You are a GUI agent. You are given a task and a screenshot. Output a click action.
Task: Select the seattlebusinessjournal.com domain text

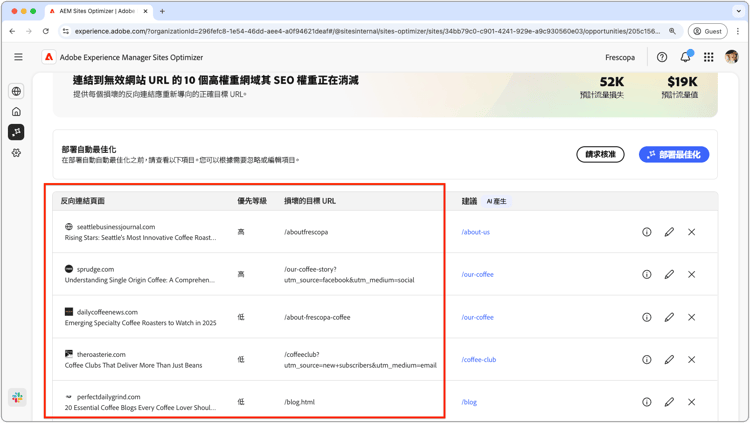click(116, 227)
